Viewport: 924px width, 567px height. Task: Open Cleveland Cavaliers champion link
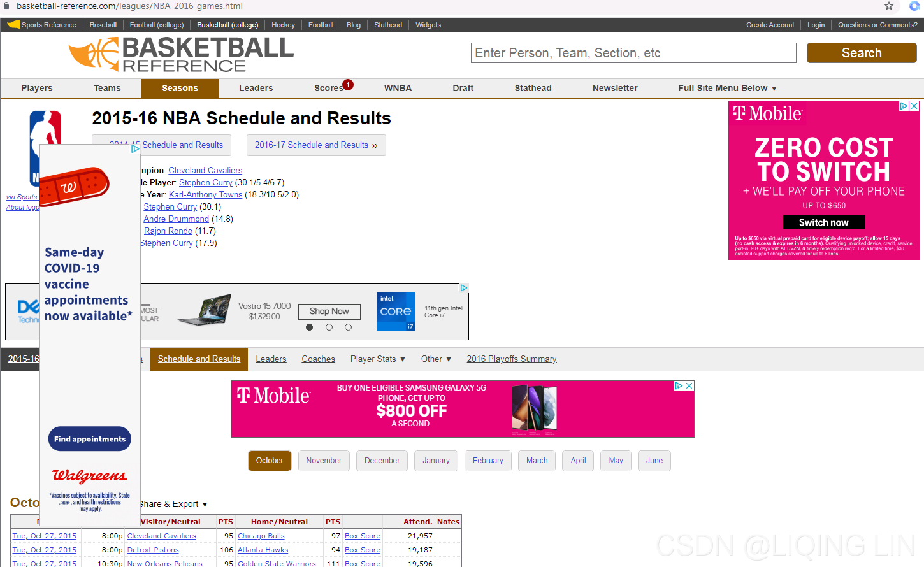click(205, 171)
